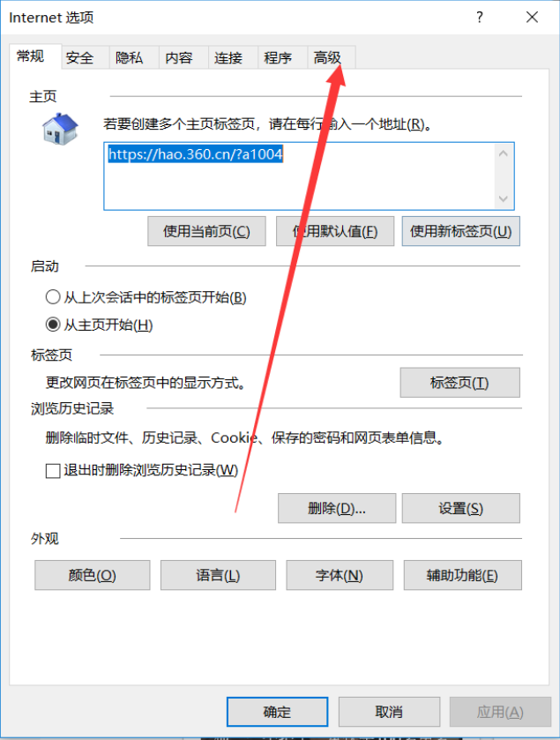This screenshot has height=740, width=560.
Task: Close the Internet Options dialog
Action: pyautogui.click(x=532, y=18)
